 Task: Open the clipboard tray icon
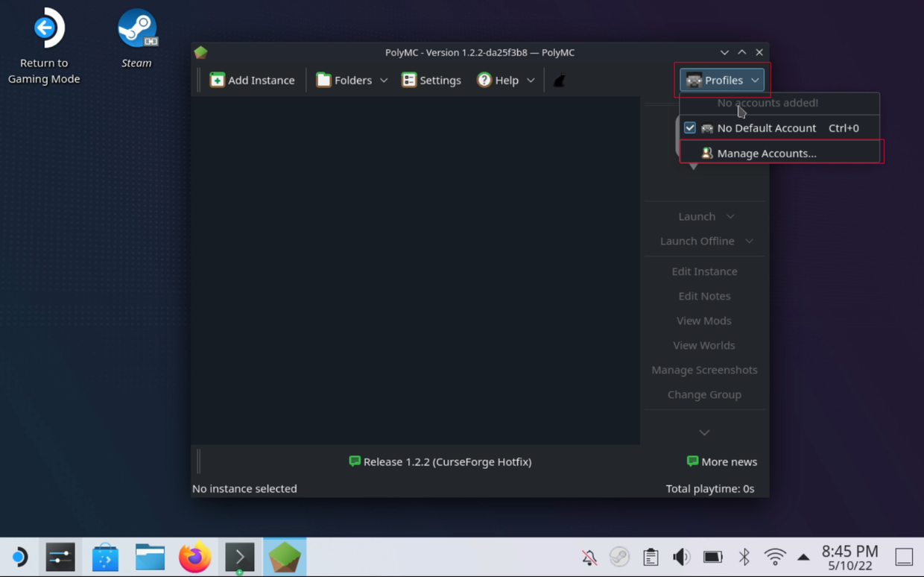(651, 557)
